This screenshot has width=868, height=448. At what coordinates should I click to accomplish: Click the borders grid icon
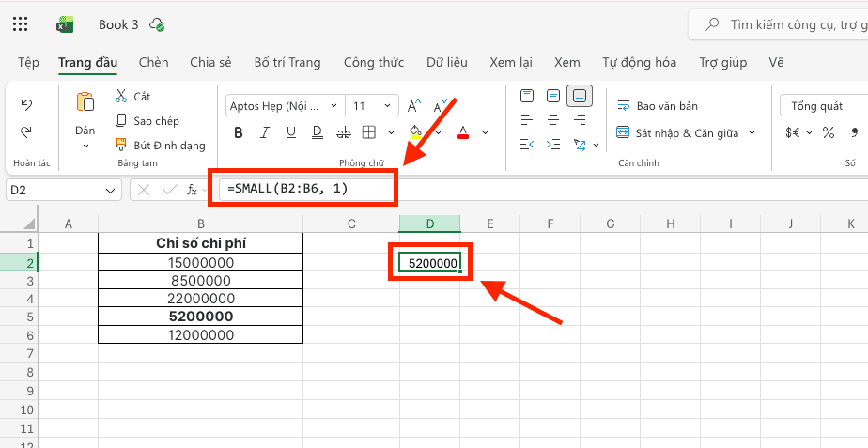(369, 132)
